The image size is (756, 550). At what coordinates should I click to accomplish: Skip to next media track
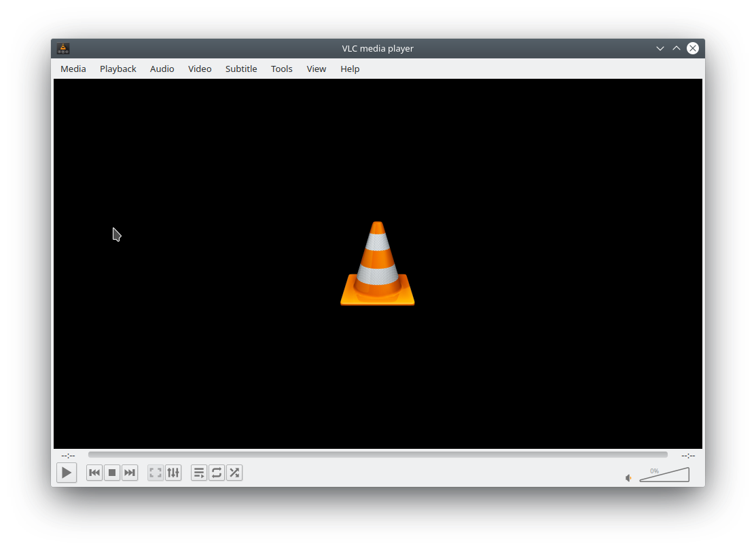(129, 473)
